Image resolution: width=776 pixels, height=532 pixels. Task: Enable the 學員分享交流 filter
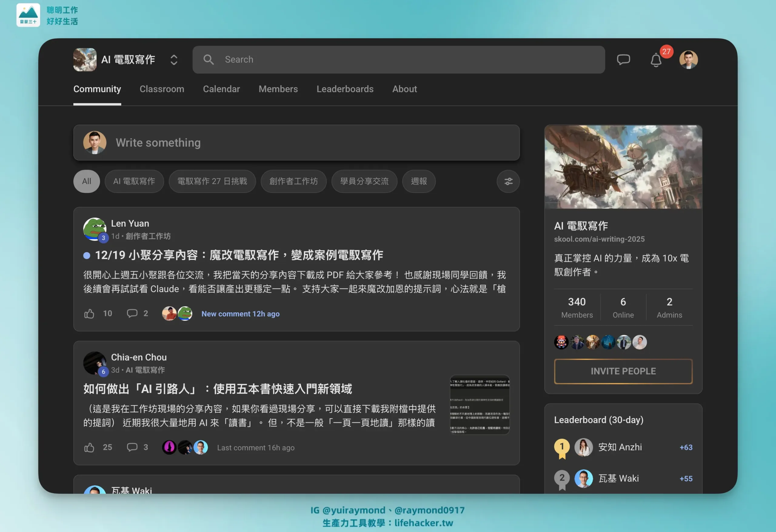tap(364, 181)
